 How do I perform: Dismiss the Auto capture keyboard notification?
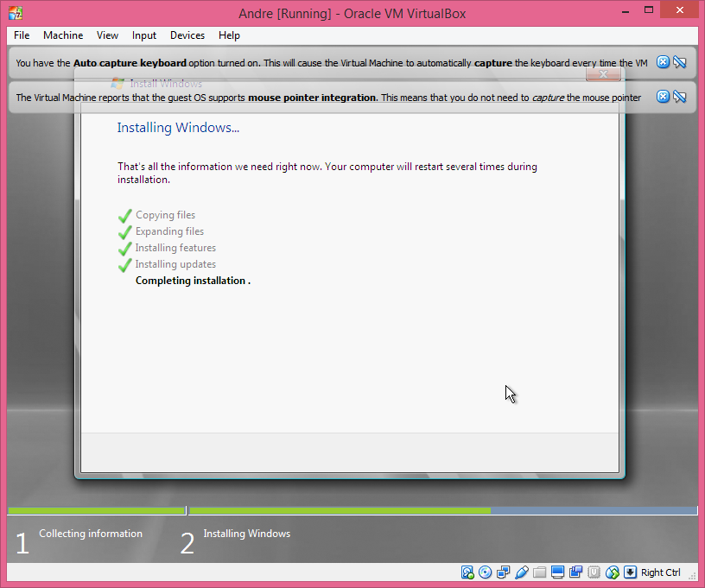point(663,62)
